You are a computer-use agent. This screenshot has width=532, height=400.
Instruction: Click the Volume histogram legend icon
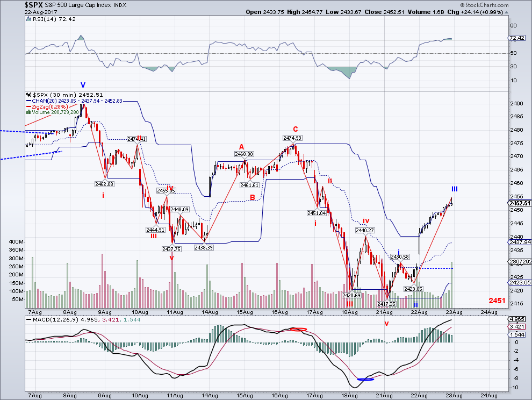point(28,112)
